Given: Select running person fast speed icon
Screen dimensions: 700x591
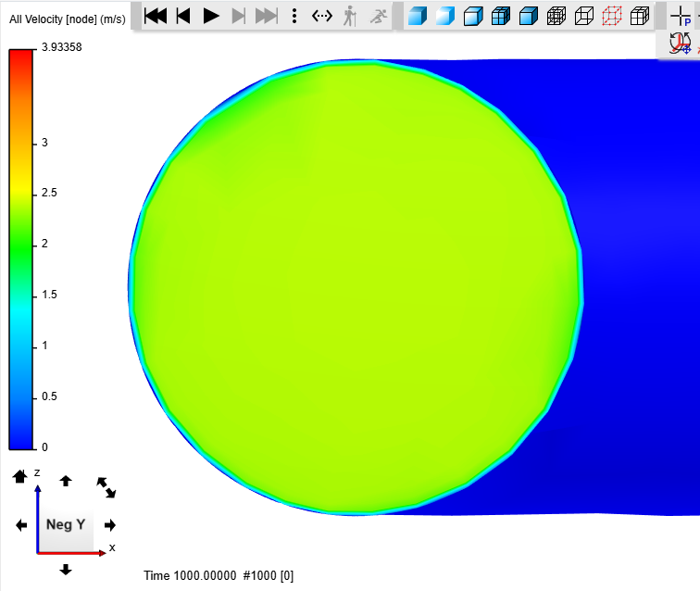Looking at the screenshot, I should tap(379, 17).
